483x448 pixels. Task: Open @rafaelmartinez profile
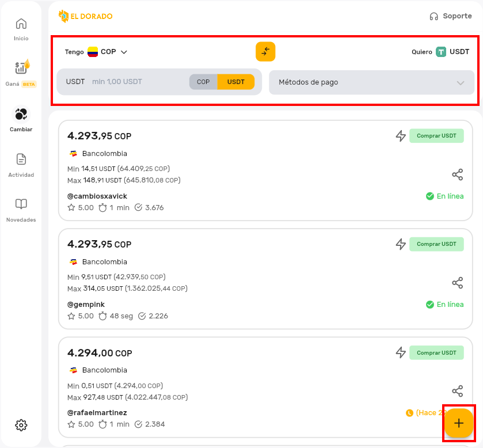[97, 413]
